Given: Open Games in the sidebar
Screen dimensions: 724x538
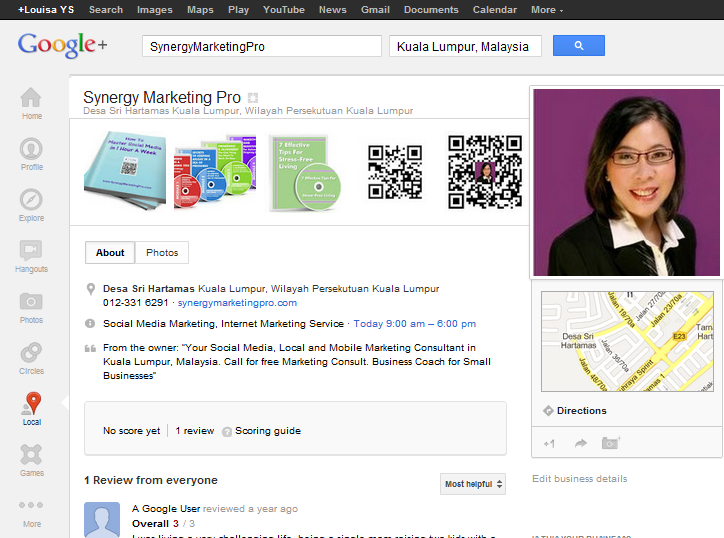Looking at the screenshot, I should tap(31, 460).
